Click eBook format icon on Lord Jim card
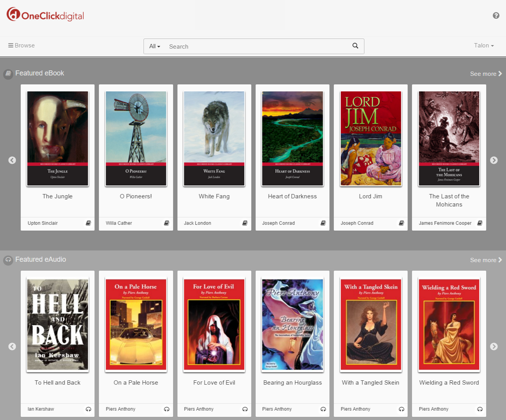Viewport: 506px width, 420px height. click(401, 223)
